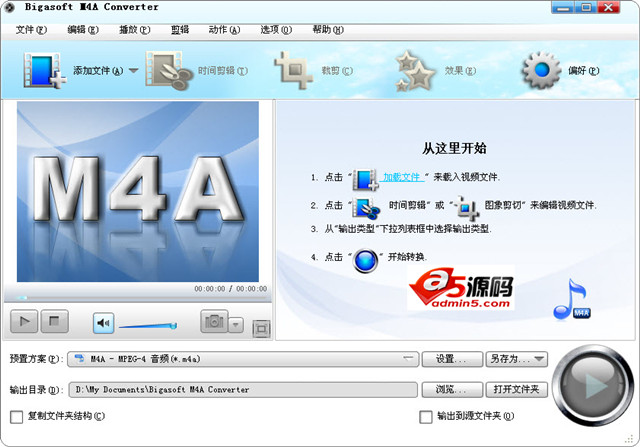Click the 另存为... dropdown button
Screen dimensions: 640x447
click(x=516, y=359)
